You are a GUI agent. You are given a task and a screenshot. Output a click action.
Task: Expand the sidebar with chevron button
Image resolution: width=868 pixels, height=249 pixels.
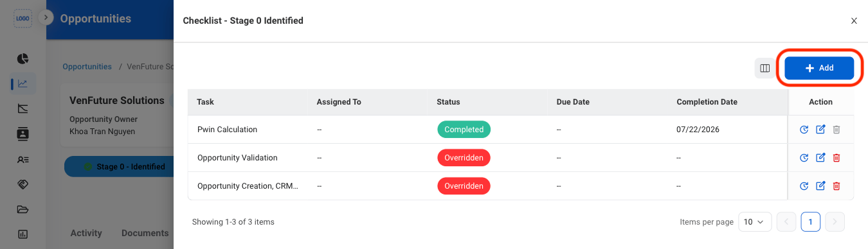pyautogui.click(x=45, y=18)
